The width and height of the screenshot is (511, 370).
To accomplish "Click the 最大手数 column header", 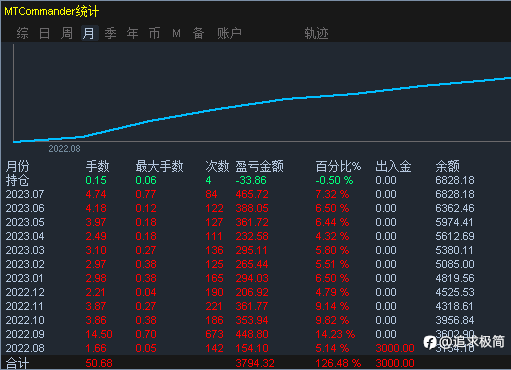I will point(159,166).
